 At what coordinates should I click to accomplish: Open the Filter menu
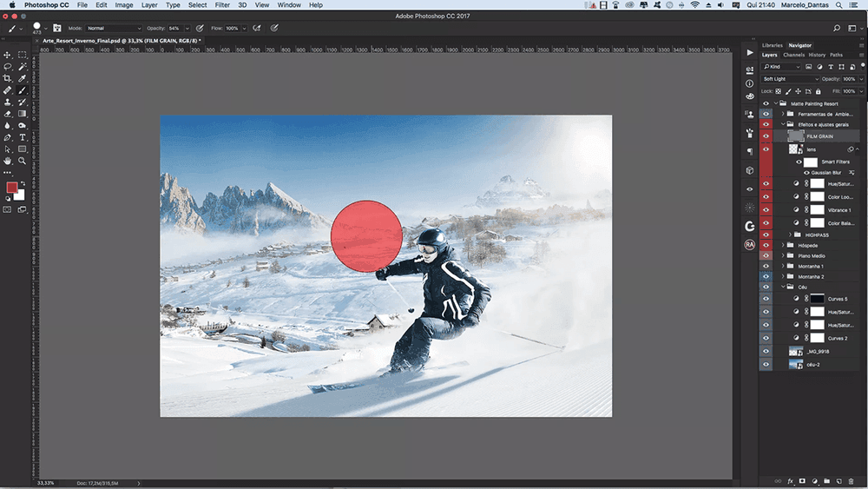[220, 5]
